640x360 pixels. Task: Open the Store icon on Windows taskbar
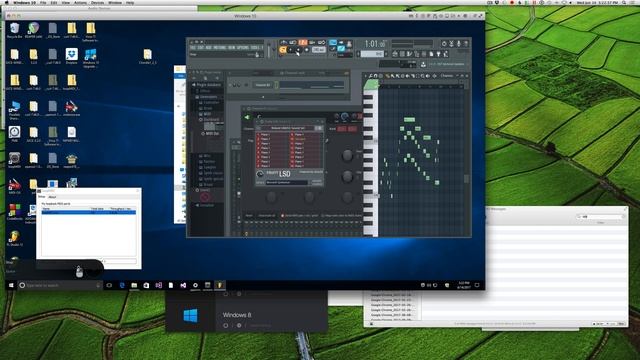coord(146,285)
